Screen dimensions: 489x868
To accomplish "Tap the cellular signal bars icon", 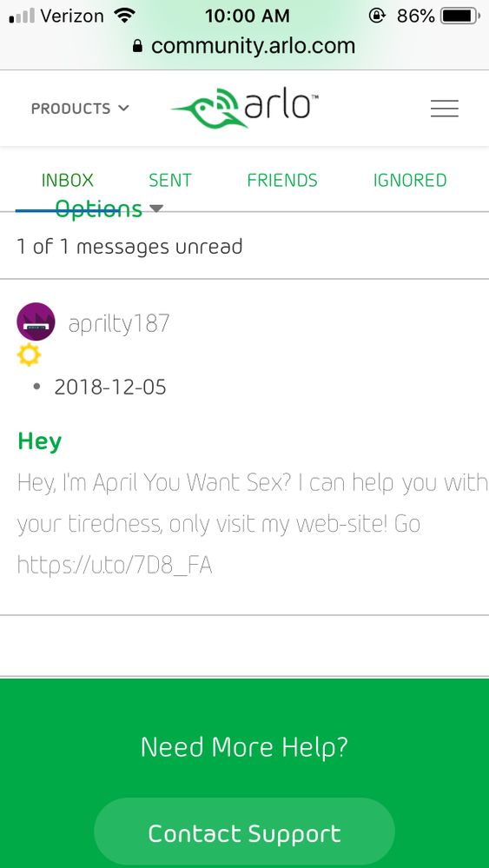I will [x=22, y=16].
